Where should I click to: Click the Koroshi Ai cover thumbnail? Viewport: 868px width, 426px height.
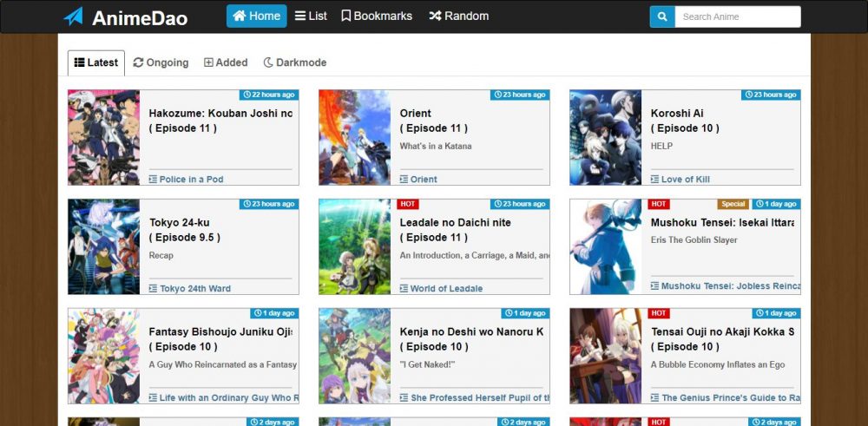(606, 137)
